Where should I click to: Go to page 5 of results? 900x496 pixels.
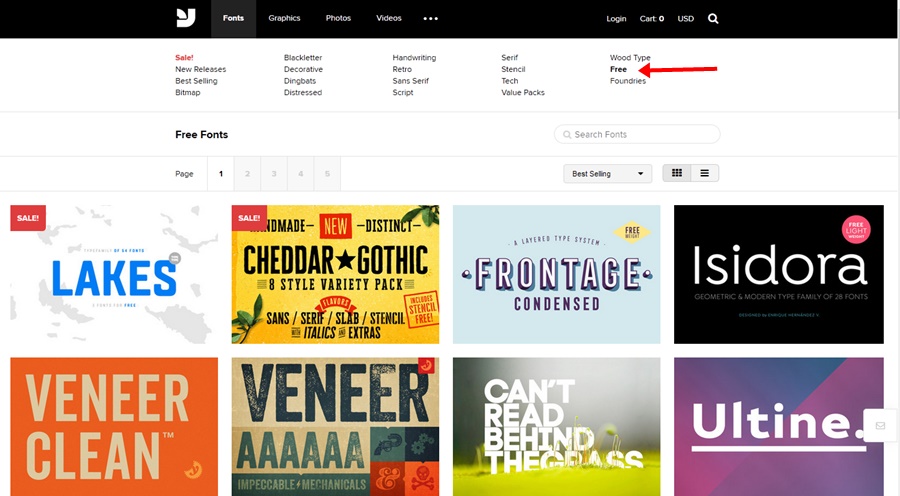click(327, 173)
